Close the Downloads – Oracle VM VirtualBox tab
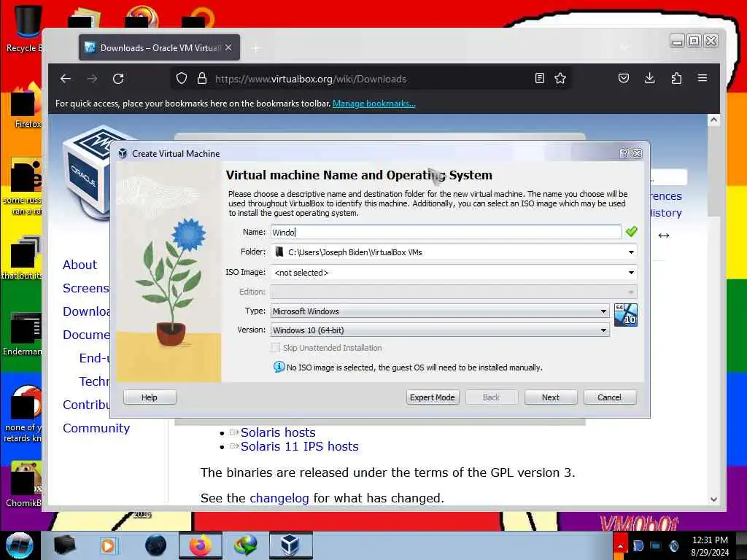The width and height of the screenshot is (747, 560). tap(228, 47)
